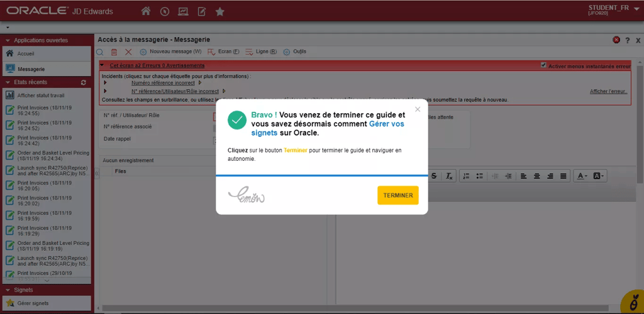This screenshot has height=314, width=644.
Task: Open Order and Basket Level Pricing 16:19:19
Action: pyautogui.click(x=47, y=246)
